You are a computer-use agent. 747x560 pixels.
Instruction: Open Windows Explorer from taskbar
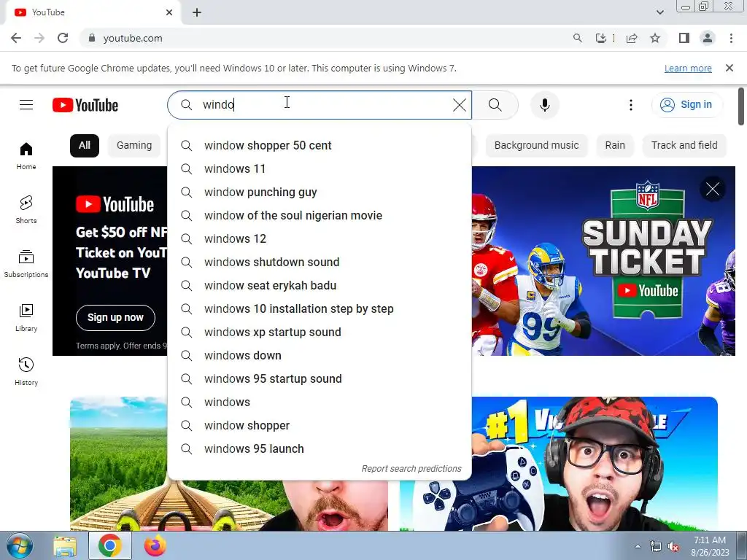coord(65,545)
